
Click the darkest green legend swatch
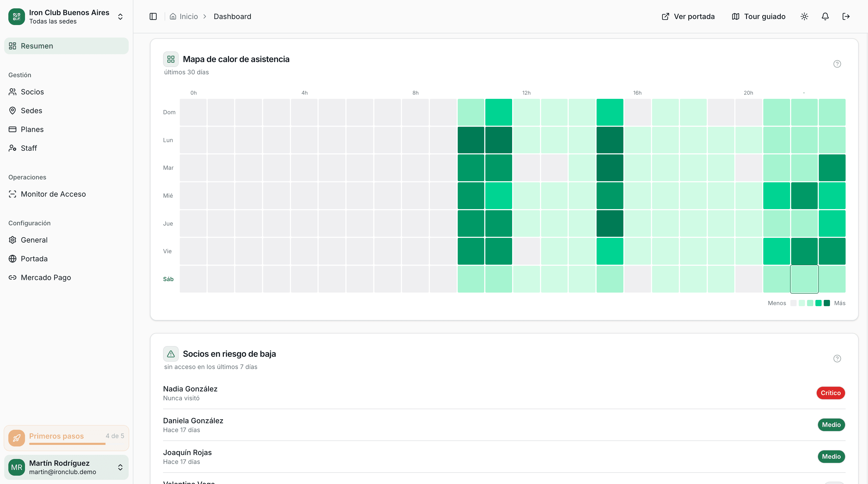coord(827,303)
